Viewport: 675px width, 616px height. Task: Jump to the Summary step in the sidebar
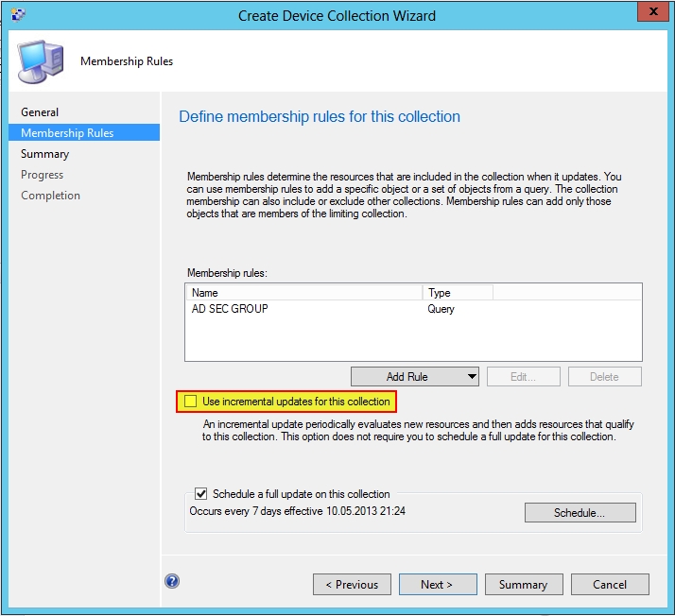(44, 154)
